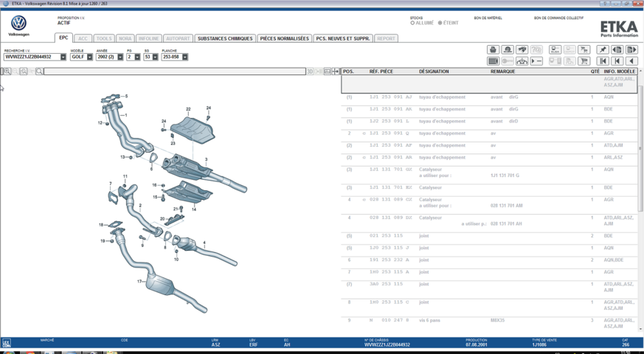Click the plain left arrow back icon
The height and width of the screenshot is (354, 644).
631,61
